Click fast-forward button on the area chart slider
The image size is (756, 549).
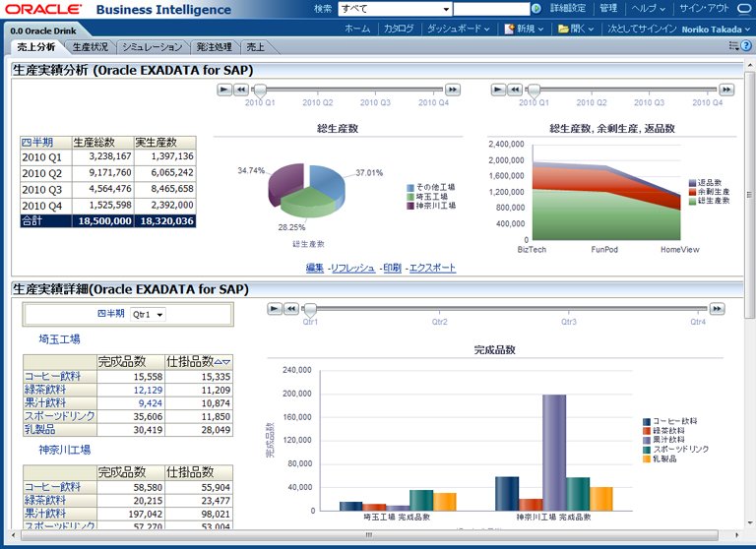(726, 90)
